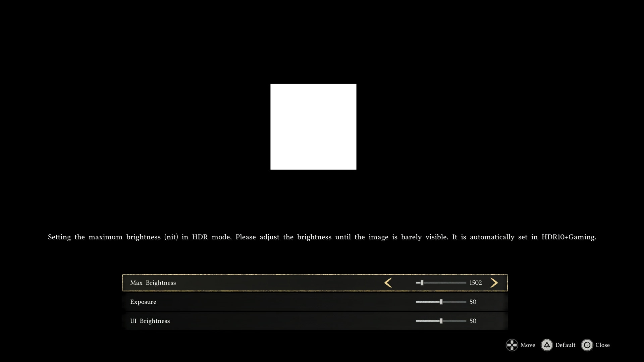This screenshot has height=362, width=644.
Task: Click the right arrow for Max Brightness
Action: tap(494, 283)
